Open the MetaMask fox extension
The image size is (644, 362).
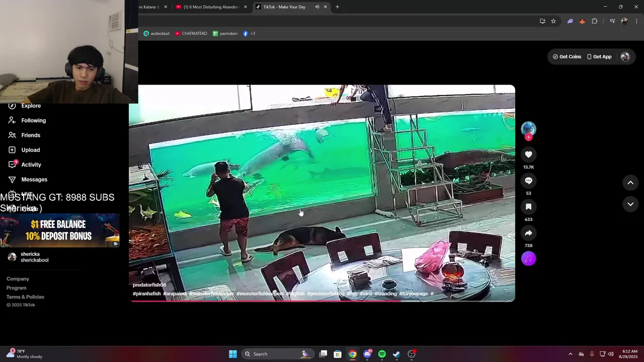(x=582, y=21)
